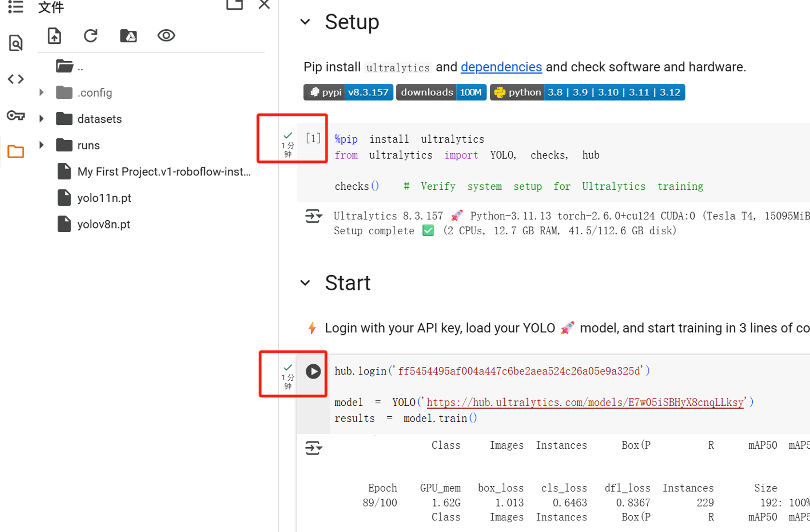Upload a file to session storage
The width and height of the screenshot is (810, 532).
[x=54, y=36]
